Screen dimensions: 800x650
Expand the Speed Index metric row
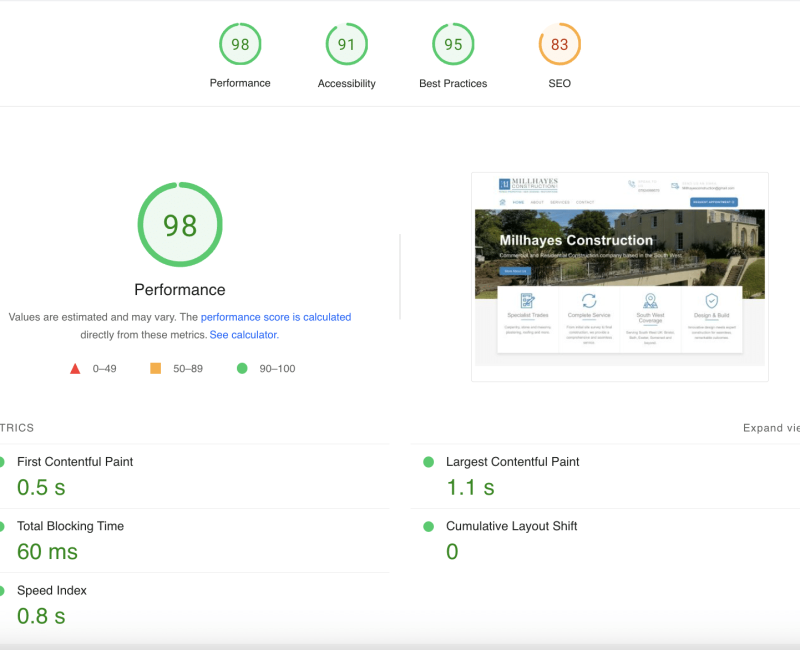[x=52, y=590]
